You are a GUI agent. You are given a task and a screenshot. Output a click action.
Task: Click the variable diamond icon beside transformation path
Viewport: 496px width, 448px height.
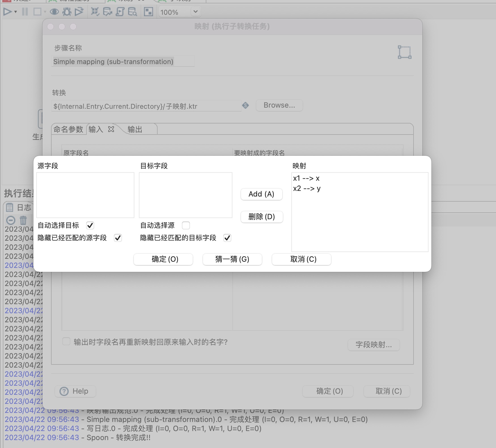[x=245, y=106]
